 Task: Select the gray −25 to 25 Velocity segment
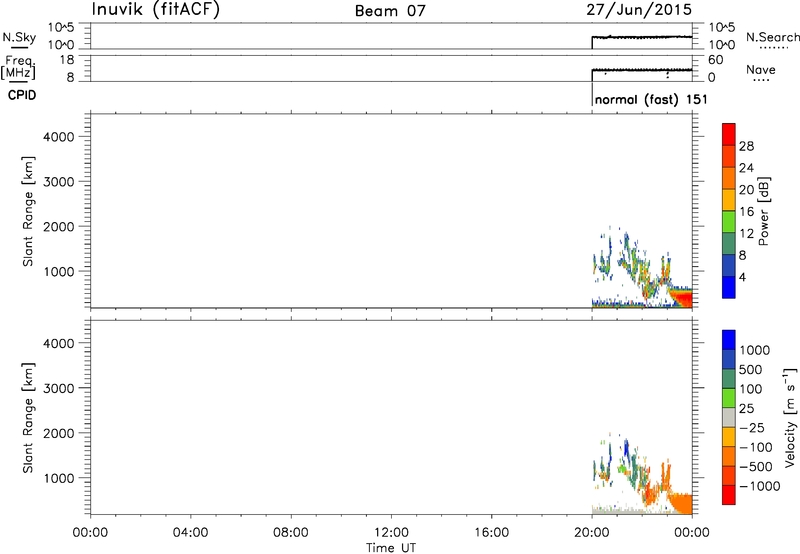[x=729, y=418]
